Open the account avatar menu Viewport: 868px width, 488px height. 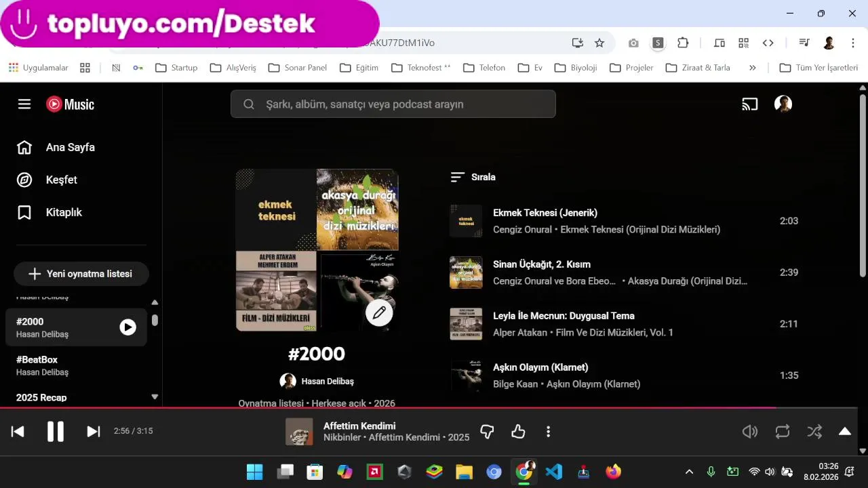[783, 104]
